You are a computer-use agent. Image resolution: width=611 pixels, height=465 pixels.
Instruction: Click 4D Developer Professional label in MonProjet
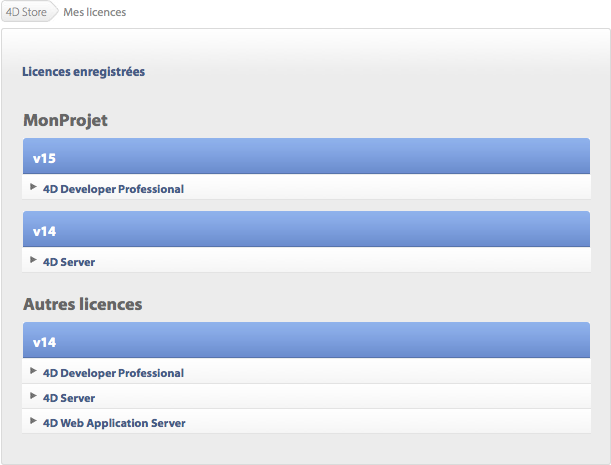(113, 189)
